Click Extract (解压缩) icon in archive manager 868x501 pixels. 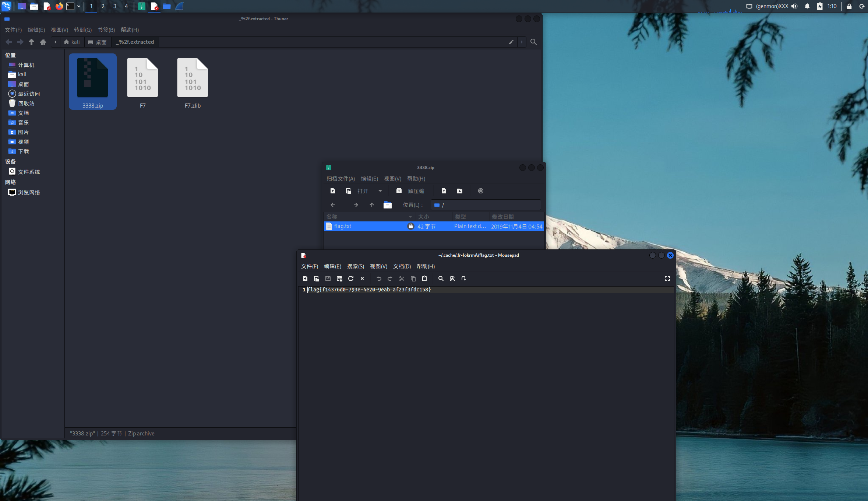(399, 191)
